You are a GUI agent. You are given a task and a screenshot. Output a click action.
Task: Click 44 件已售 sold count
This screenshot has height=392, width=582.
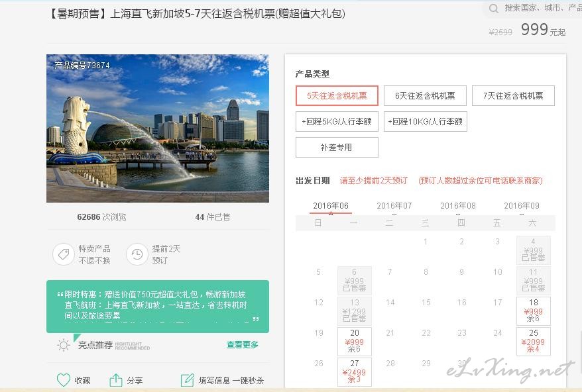click(213, 217)
